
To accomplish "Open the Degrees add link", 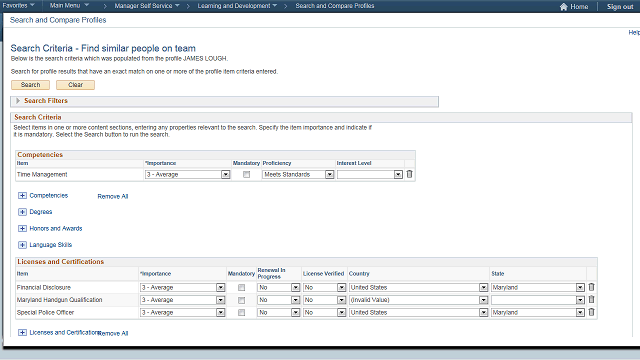I will [41, 212].
